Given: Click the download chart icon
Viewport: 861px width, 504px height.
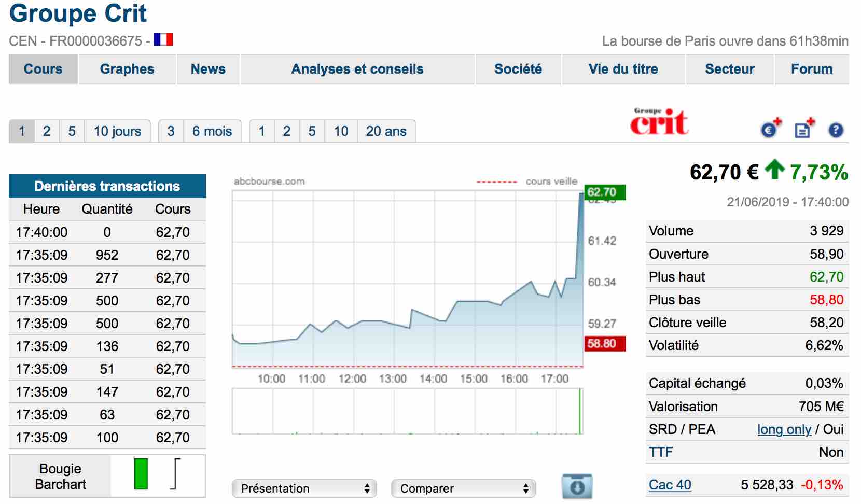Looking at the screenshot, I should coord(577,487).
